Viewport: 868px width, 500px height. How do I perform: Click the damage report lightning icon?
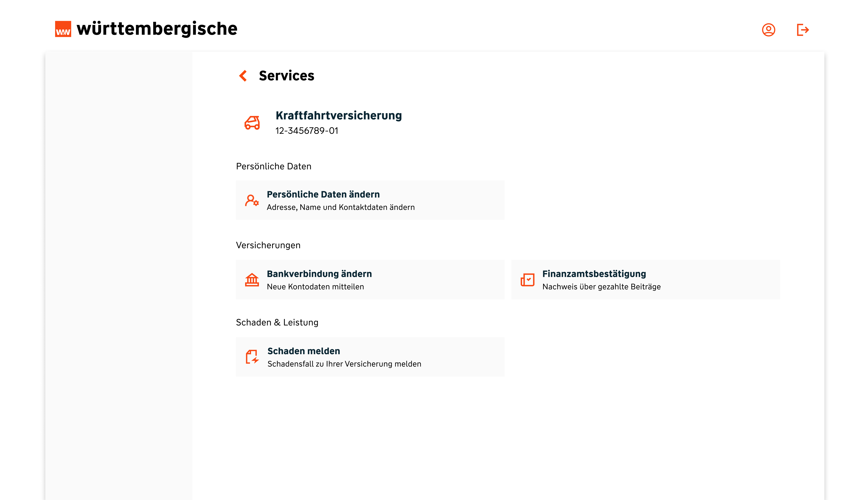pyautogui.click(x=252, y=357)
